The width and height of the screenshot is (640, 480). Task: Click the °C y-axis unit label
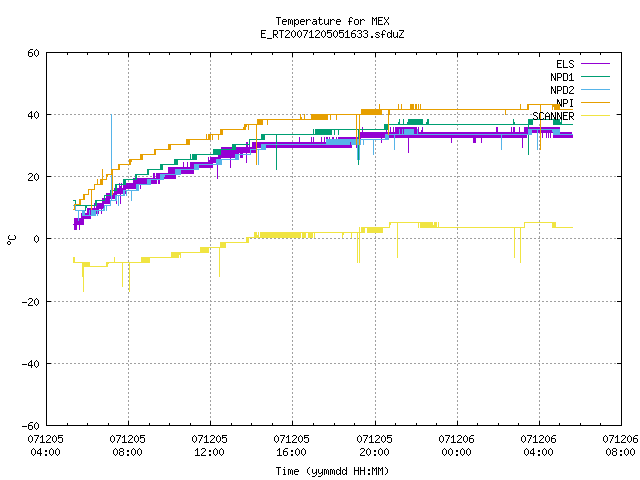11,240
